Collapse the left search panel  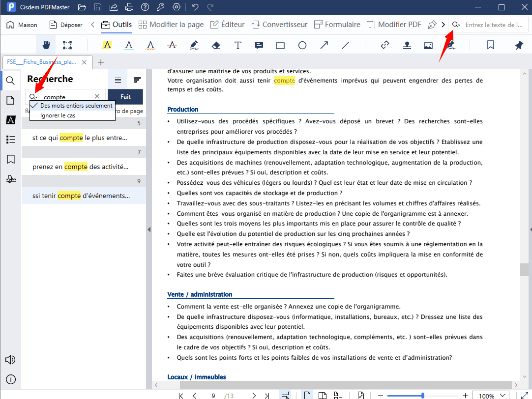coord(149,229)
